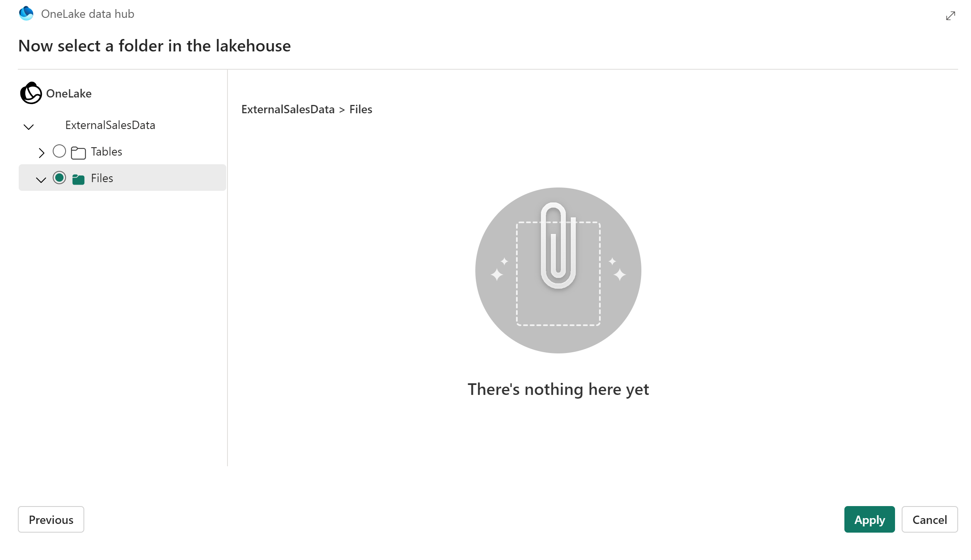
Task: Click the Files teal folder status icon
Action: (x=78, y=178)
